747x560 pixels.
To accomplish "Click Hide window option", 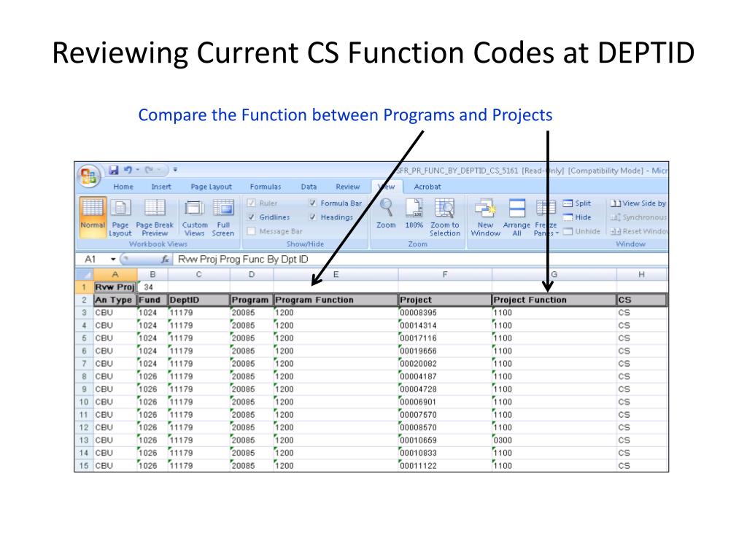I will [x=577, y=217].
